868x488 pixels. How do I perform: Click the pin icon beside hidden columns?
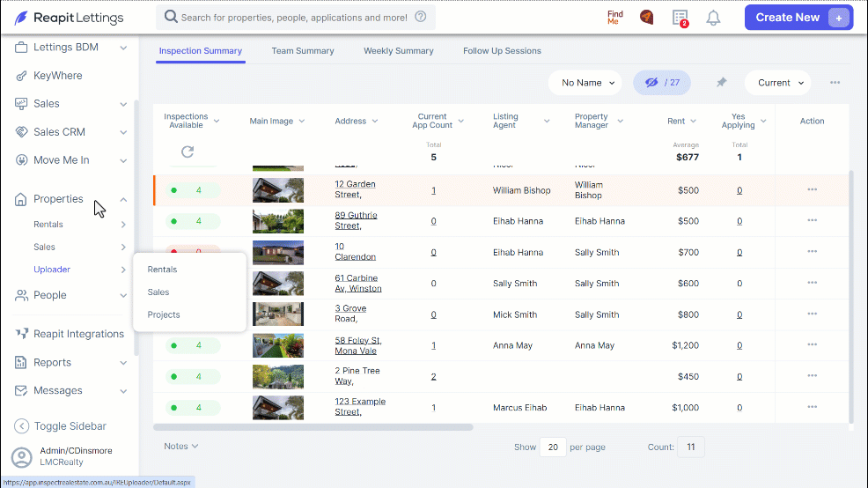click(721, 83)
